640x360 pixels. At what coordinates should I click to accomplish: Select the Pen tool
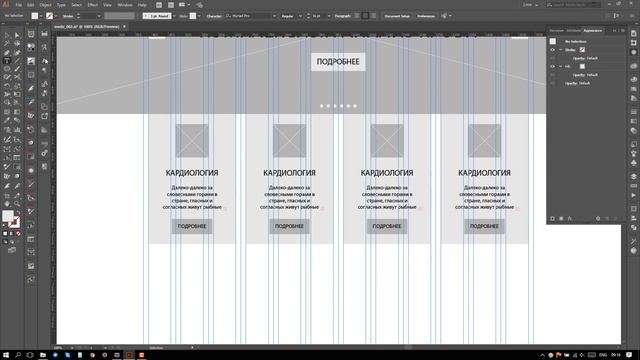[x=7, y=53]
